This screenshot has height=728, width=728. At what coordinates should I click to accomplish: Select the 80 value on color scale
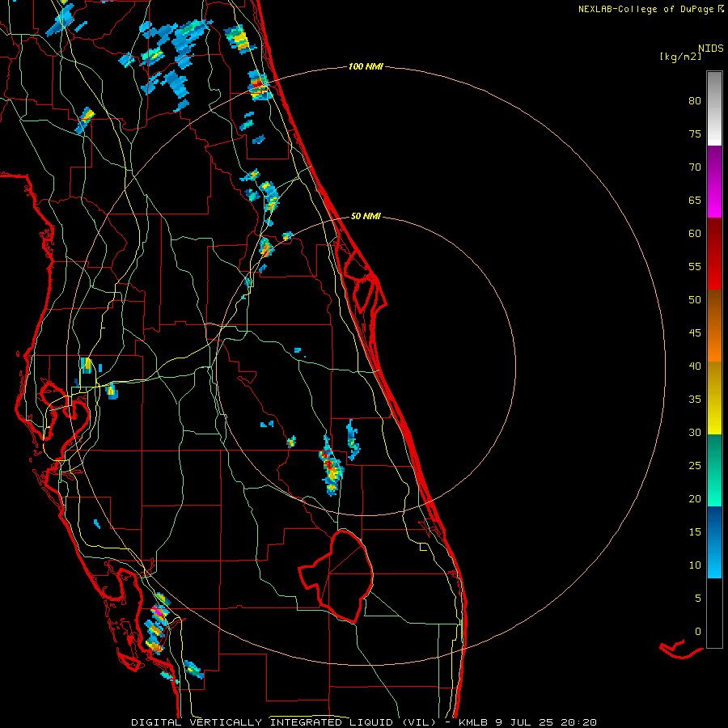click(x=695, y=101)
